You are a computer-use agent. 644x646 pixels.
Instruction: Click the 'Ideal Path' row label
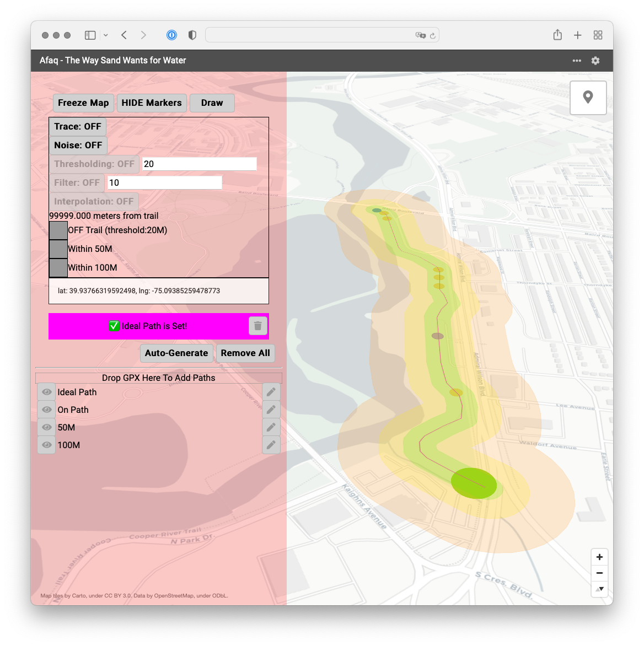pyautogui.click(x=77, y=392)
